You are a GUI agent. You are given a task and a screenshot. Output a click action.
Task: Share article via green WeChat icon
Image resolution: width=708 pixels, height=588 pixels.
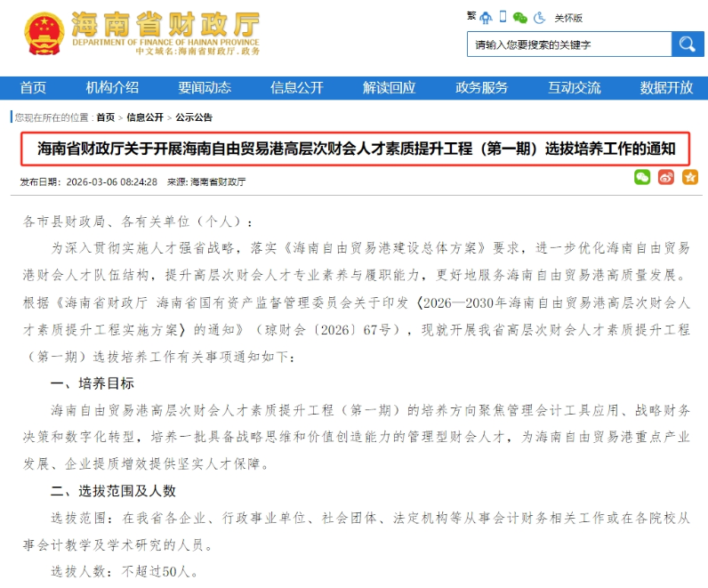pyautogui.click(x=642, y=177)
